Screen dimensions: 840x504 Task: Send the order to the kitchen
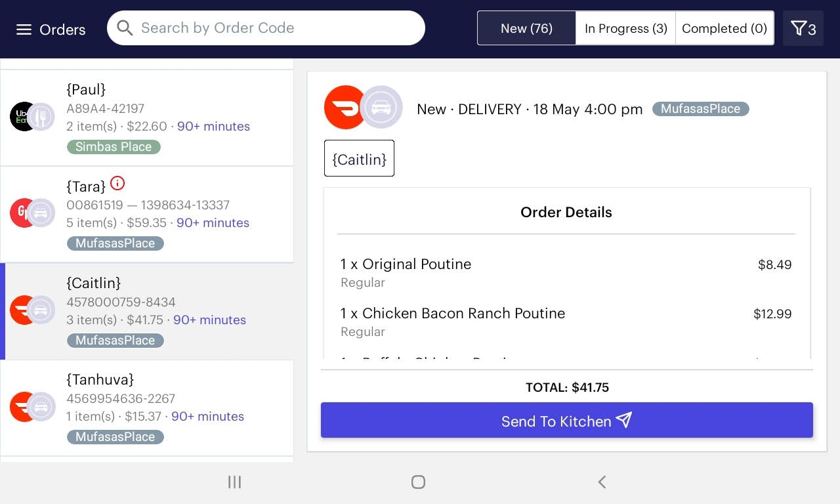click(x=567, y=421)
